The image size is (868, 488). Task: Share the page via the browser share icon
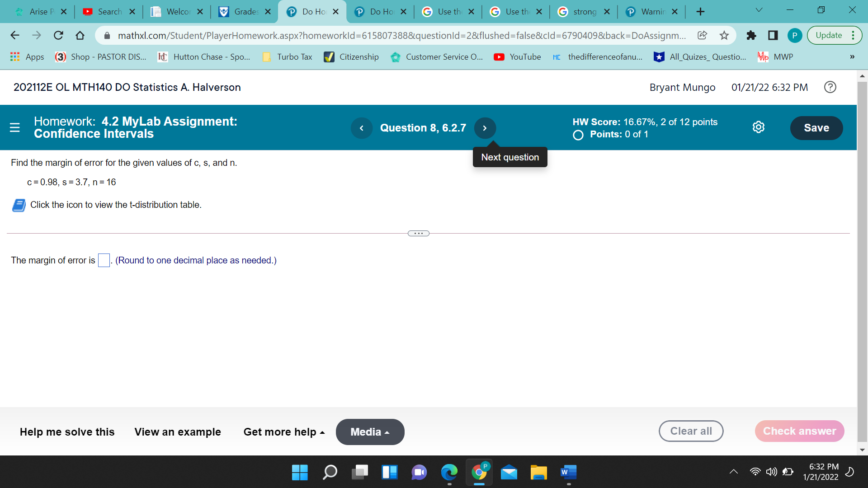tap(703, 35)
